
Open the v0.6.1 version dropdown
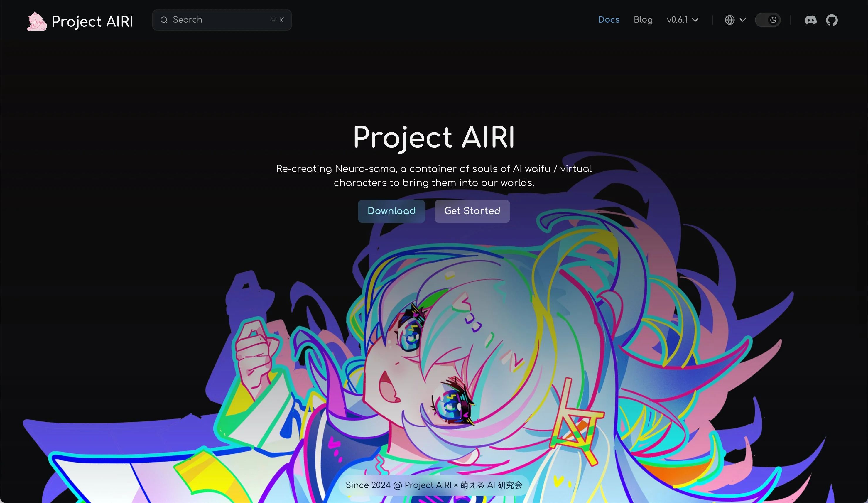(677, 20)
